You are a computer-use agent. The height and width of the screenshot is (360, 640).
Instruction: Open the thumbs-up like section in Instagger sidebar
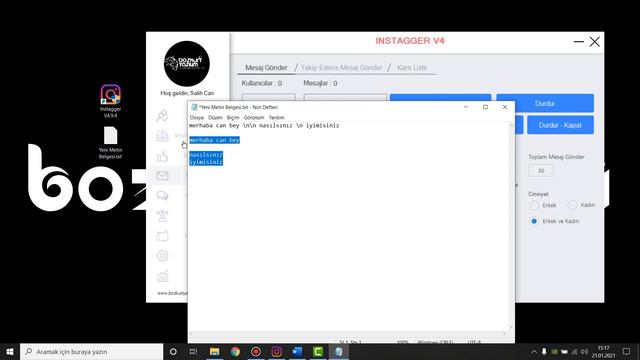[162, 156]
